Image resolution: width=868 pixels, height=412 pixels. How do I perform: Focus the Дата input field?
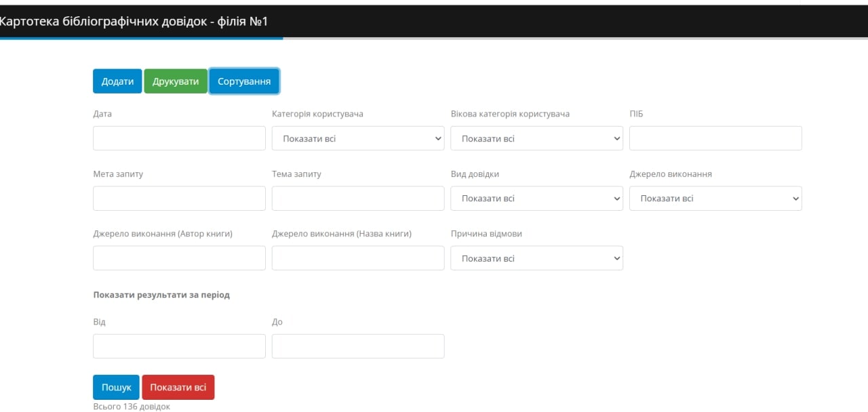tap(179, 138)
